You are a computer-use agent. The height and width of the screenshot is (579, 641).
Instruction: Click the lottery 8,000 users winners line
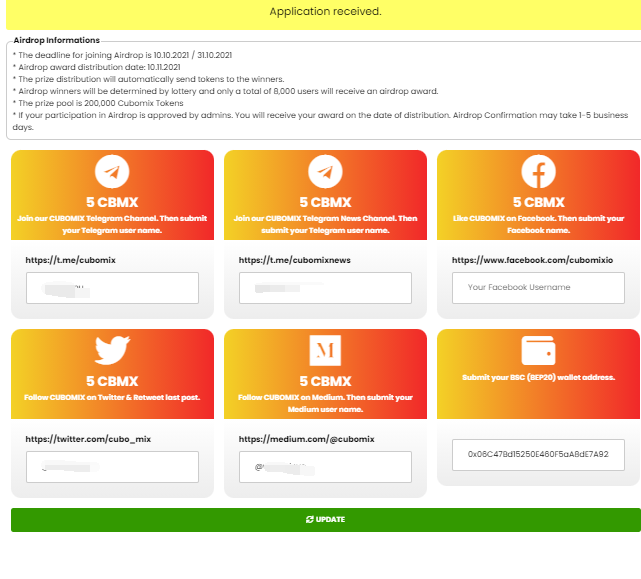click(x=225, y=91)
